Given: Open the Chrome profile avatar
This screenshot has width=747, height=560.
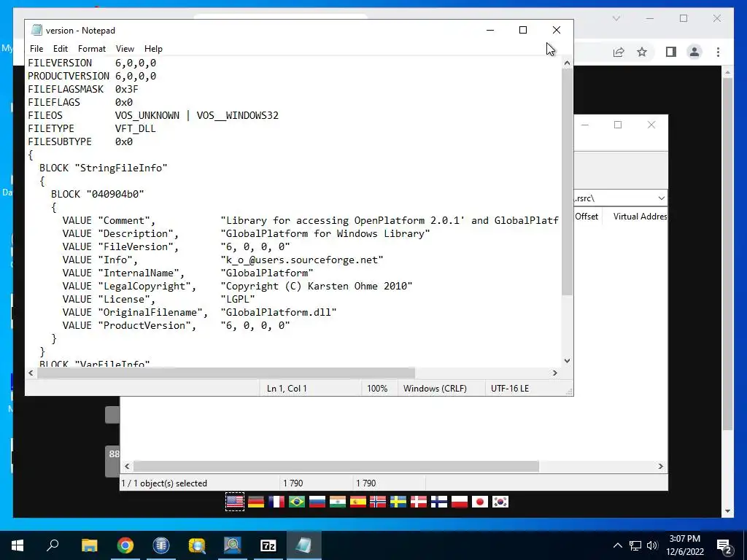Looking at the screenshot, I should [x=694, y=52].
